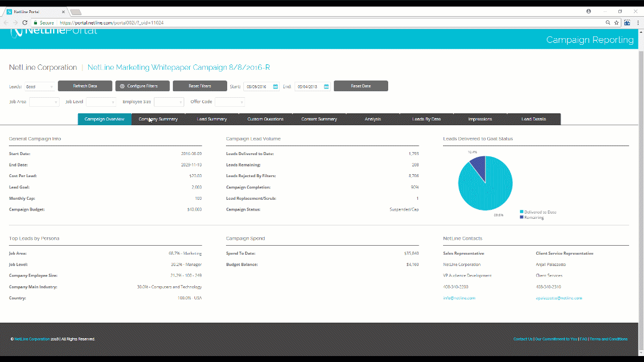Close the NetLine Portal browser tab
This screenshot has height=362, width=644.
(63, 12)
